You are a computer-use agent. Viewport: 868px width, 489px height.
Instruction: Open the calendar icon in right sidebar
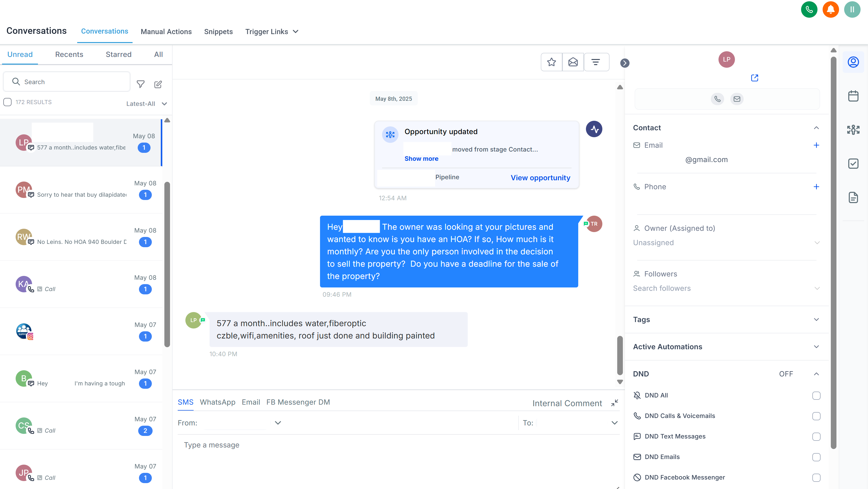tap(853, 96)
